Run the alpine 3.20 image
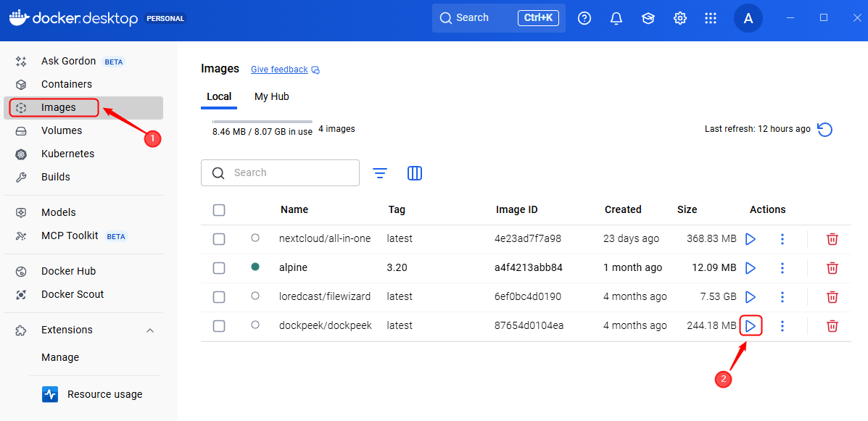The width and height of the screenshot is (868, 421). (x=751, y=267)
